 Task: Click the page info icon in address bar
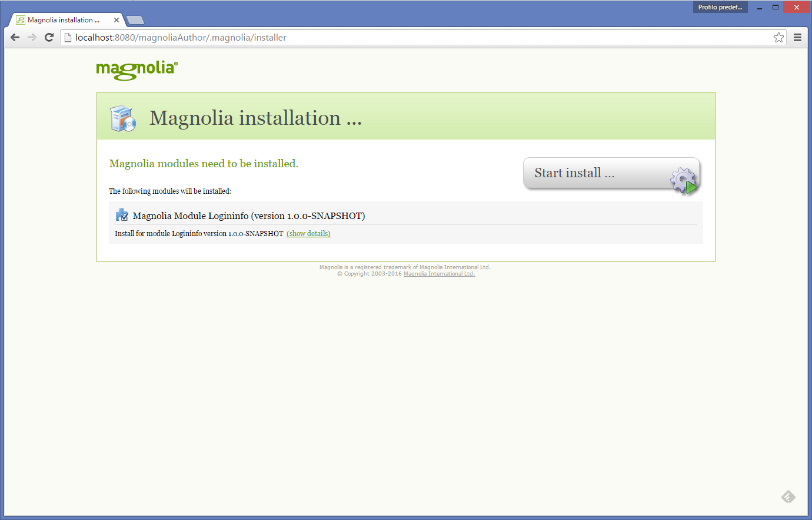tap(68, 38)
